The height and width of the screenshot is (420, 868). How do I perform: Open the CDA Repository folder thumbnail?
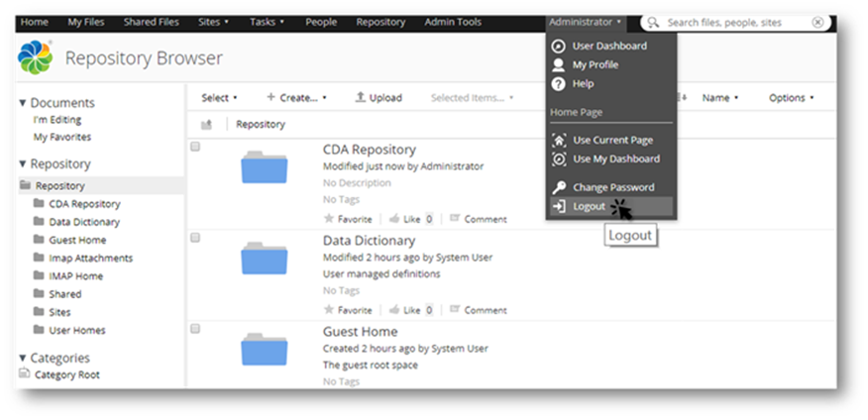tap(264, 168)
